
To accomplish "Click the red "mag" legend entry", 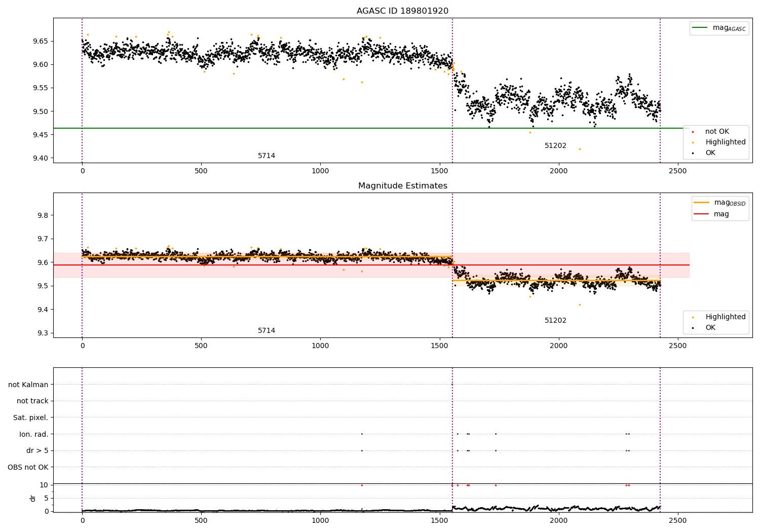I will 711,214.
